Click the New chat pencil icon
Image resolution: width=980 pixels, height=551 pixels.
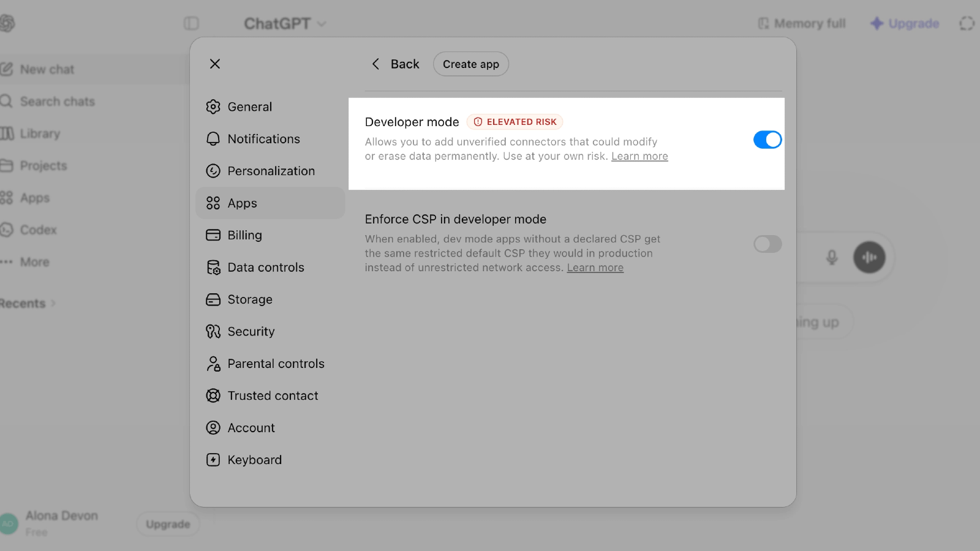(6, 69)
